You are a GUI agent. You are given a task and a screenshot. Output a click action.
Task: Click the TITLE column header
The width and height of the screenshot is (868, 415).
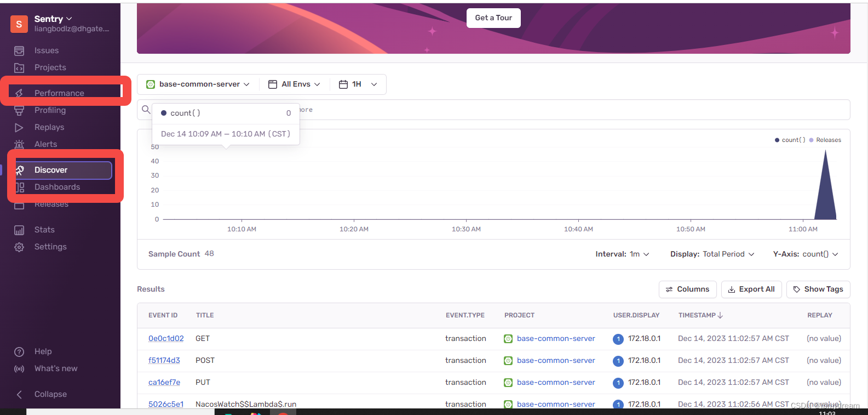[205, 316]
